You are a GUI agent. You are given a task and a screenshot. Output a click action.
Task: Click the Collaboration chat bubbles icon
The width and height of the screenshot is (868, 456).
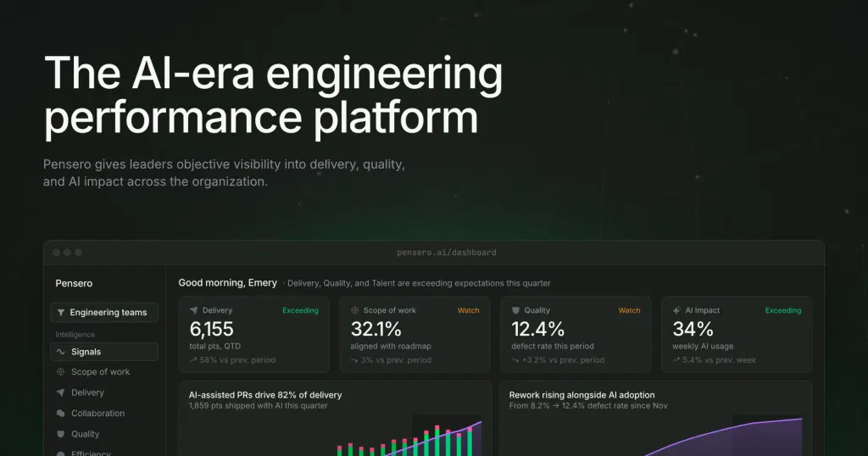pyautogui.click(x=61, y=414)
